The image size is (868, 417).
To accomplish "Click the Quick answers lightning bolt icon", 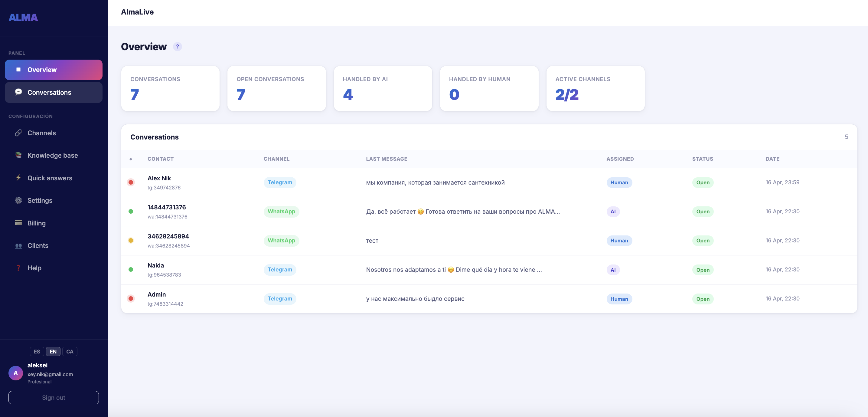I will (x=18, y=178).
